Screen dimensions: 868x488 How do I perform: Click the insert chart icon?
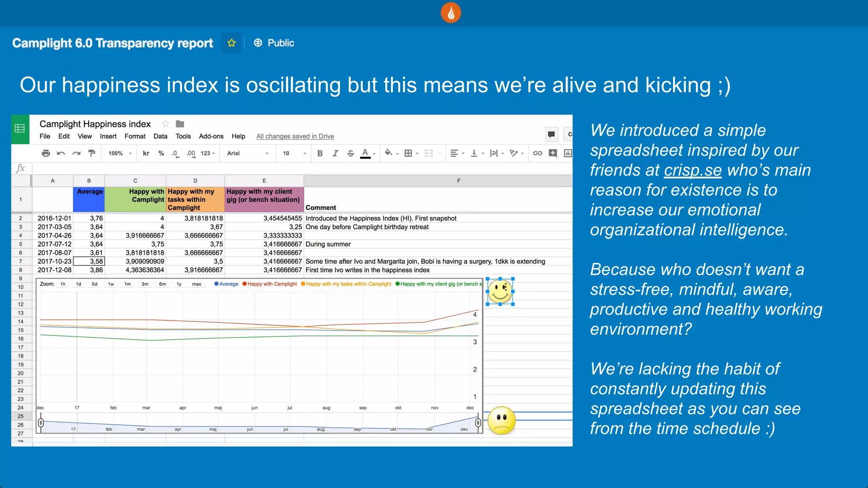point(568,153)
